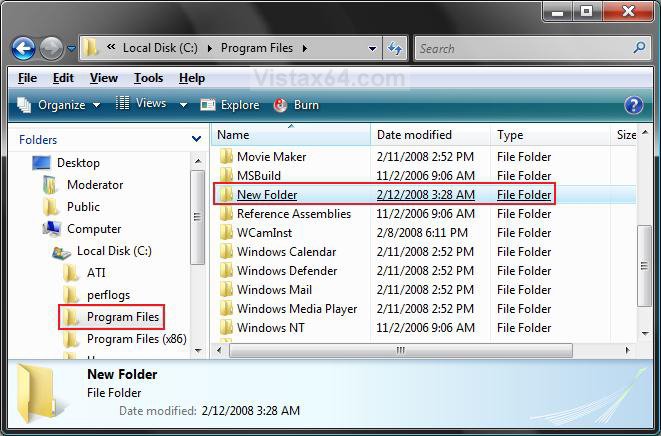Screen dimensions: 661x436
Task: Open the Organize toolbar menu
Action: coord(59,105)
